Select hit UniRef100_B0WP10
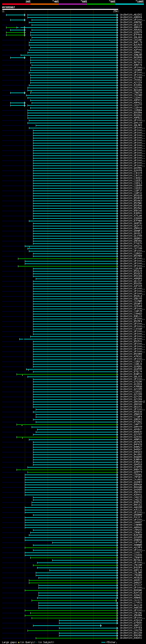 click(x=131, y=374)
